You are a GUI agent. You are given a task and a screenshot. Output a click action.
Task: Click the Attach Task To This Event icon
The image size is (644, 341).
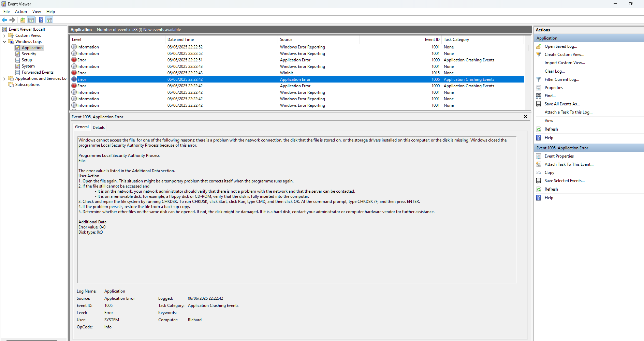pos(539,164)
